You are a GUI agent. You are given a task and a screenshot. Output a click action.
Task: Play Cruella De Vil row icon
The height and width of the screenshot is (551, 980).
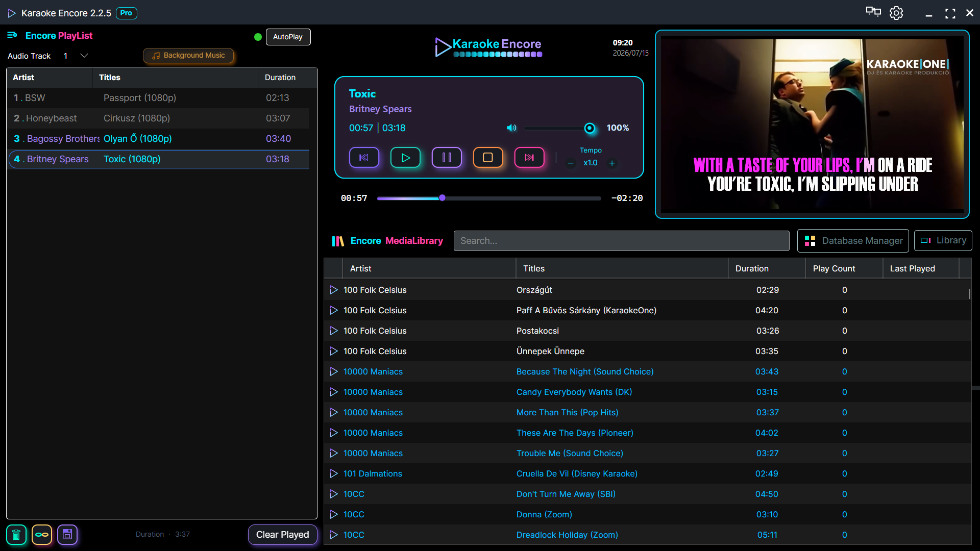click(334, 473)
